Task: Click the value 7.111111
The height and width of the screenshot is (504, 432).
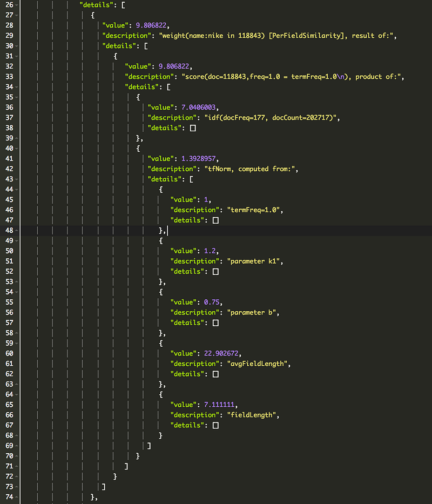Action: point(219,405)
